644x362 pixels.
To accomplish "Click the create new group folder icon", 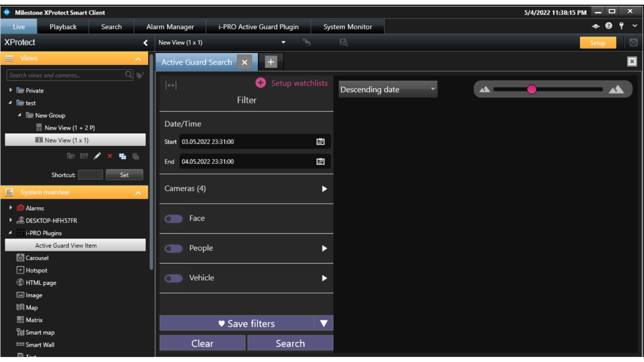I will tap(71, 156).
